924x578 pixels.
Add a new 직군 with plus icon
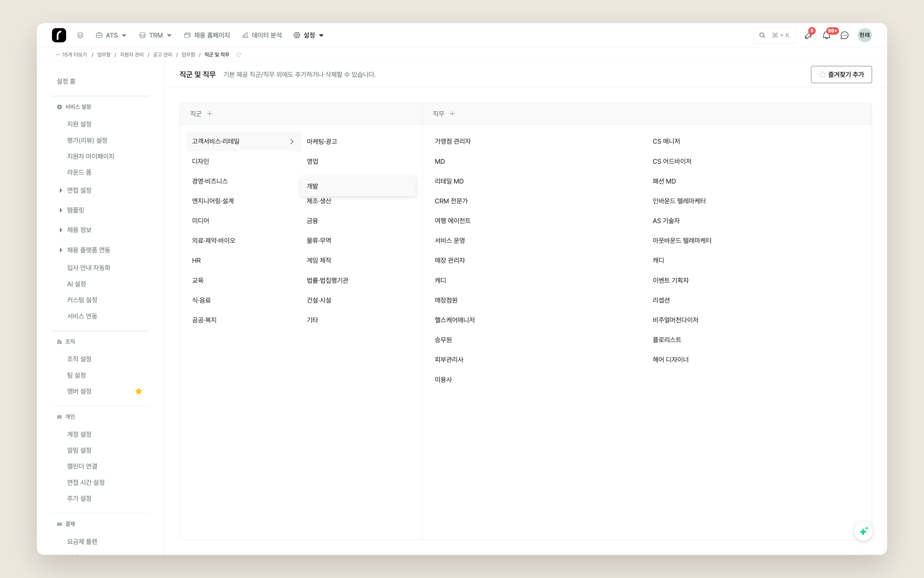pyautogui.click(x=210, y=114)
